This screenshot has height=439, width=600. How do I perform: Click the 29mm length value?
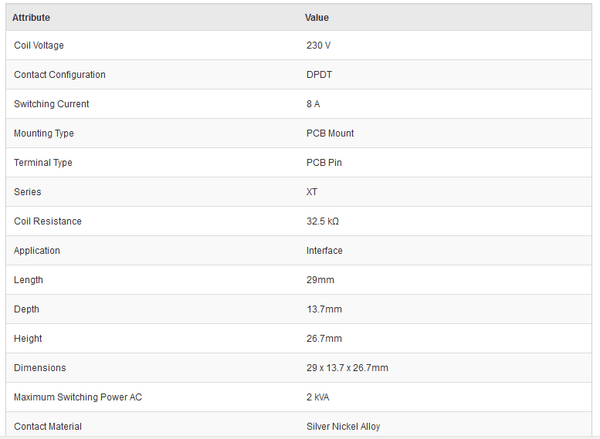click(x=321, y=280)
